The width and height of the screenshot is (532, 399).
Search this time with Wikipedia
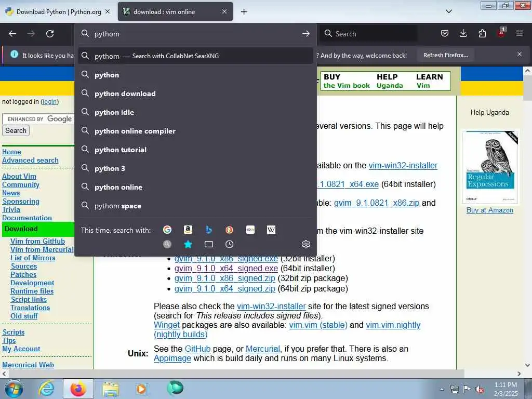[271, 230]
